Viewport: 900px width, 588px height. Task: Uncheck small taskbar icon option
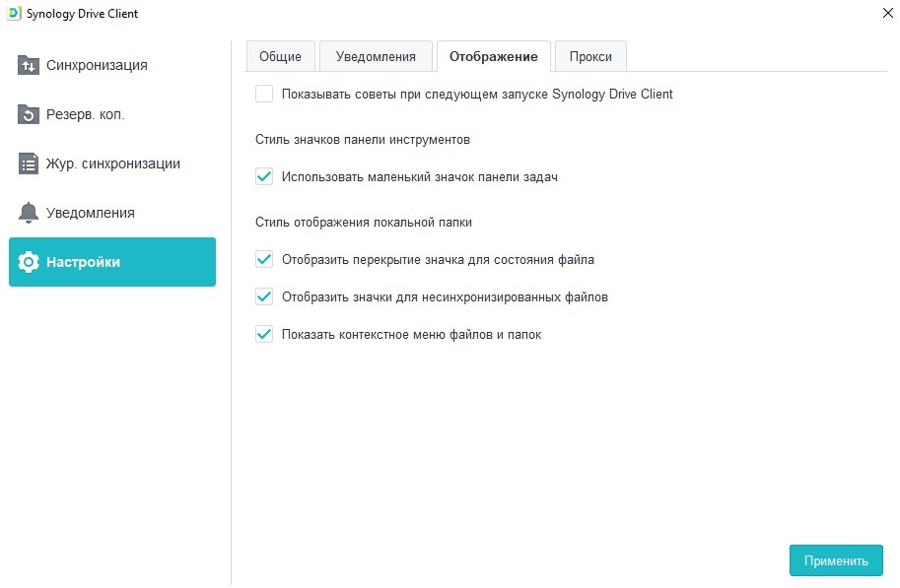click(264, 176)
